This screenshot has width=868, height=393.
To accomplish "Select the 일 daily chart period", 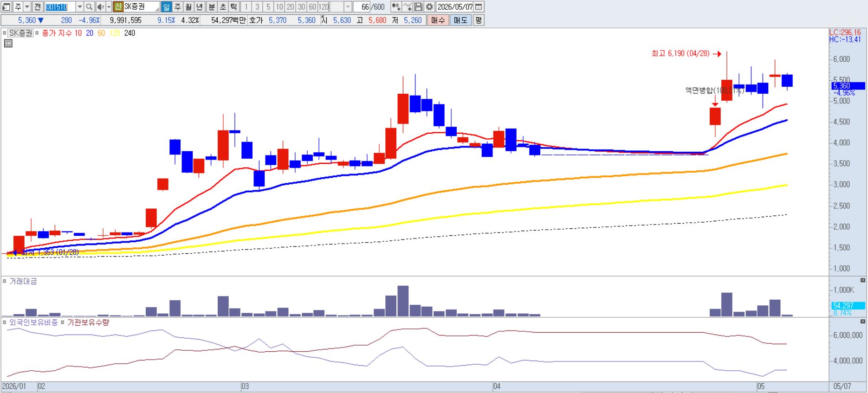I will tap(166, 7).
